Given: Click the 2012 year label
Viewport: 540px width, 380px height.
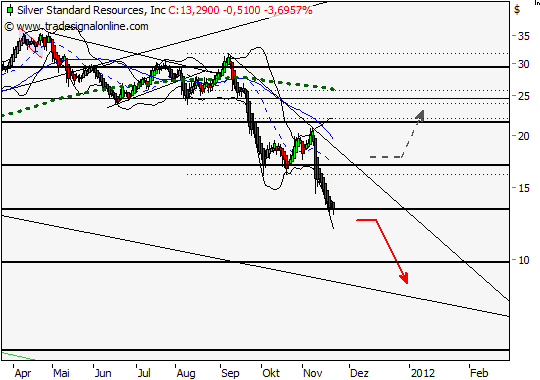Looking at the screenshot, I should [423, 373].
